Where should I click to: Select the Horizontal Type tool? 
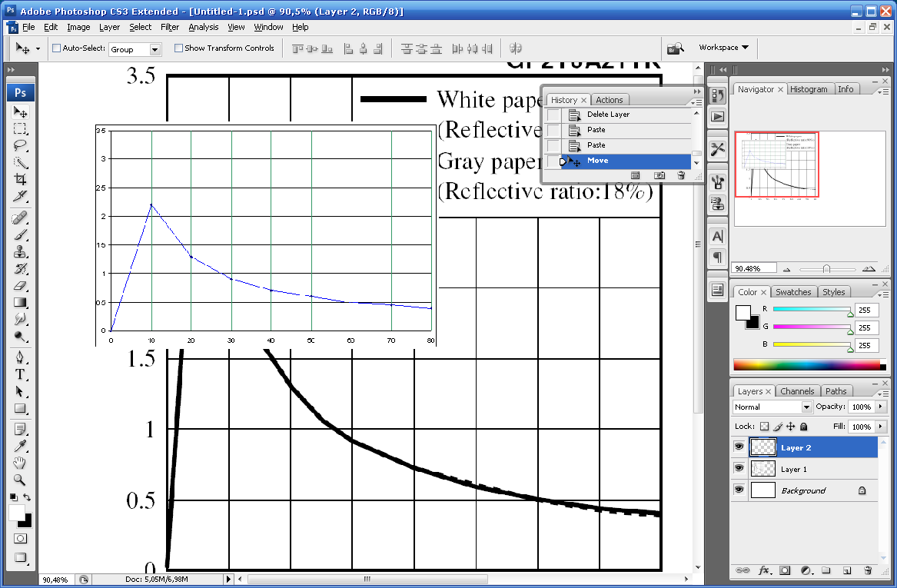click(x=21, y=374)
